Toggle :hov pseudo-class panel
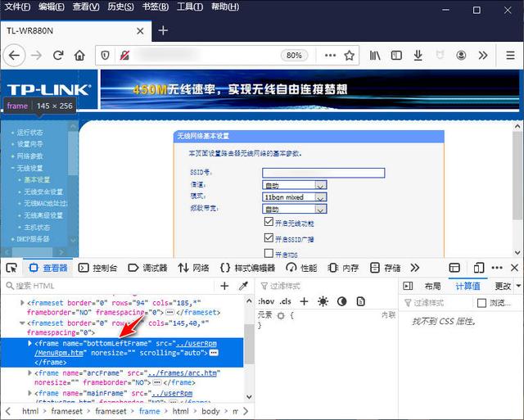This screenshot has width=524, height=420. [x=266, y=302]
